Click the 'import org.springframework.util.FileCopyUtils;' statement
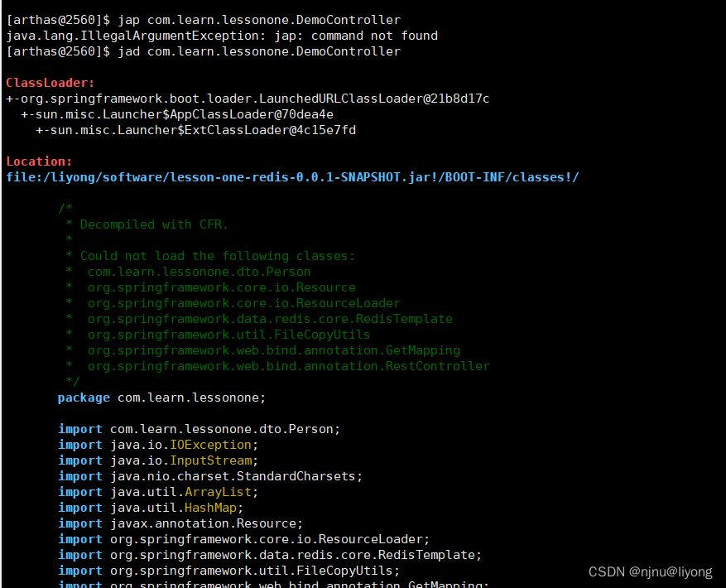 point(228,571)
